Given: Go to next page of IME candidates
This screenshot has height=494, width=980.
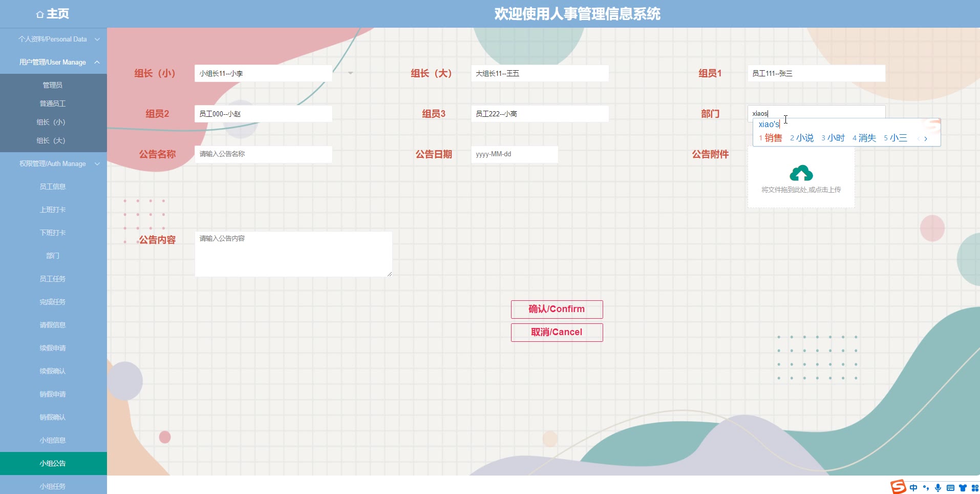Looking at the screenshot, I should (926, 138).
